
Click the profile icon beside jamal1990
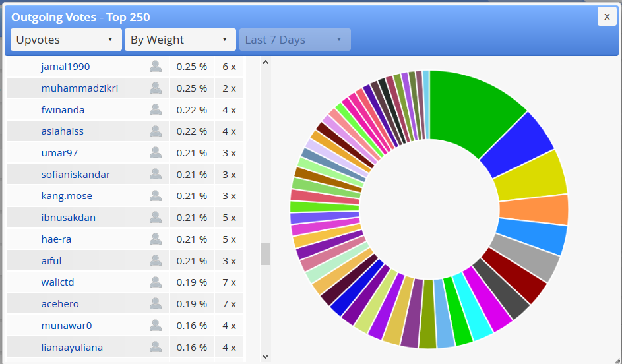(x=156, y=66)
